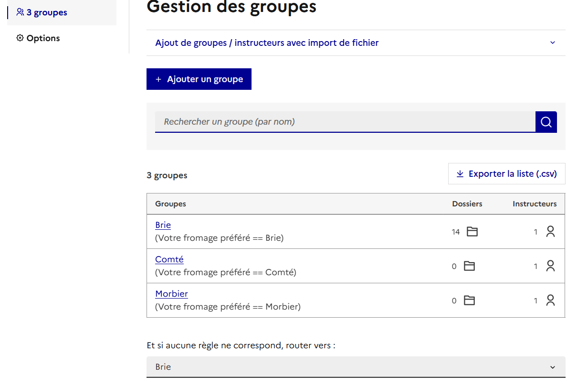
Task: Expand 'Ajout de groupes / instructeurs' section
Action: 267,43
